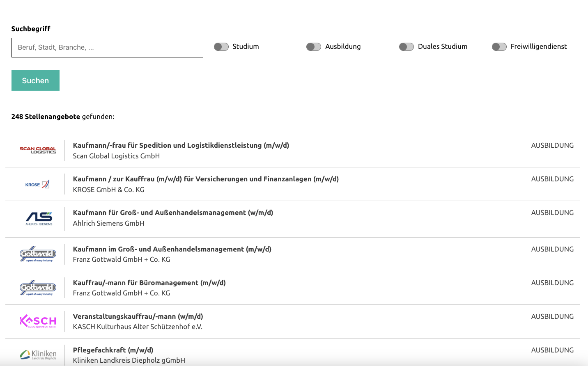
Task: Switch on the Freiwilligendienst filter
Action: coord(499,47)
